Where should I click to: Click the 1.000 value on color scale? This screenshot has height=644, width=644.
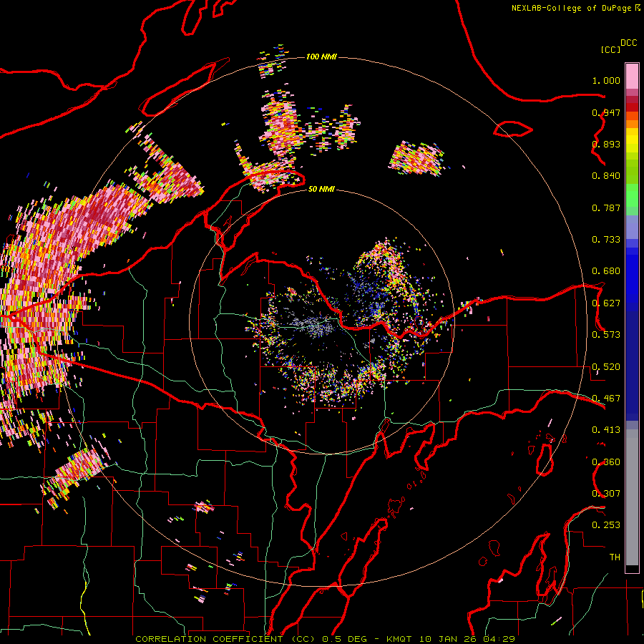[606, 80]
